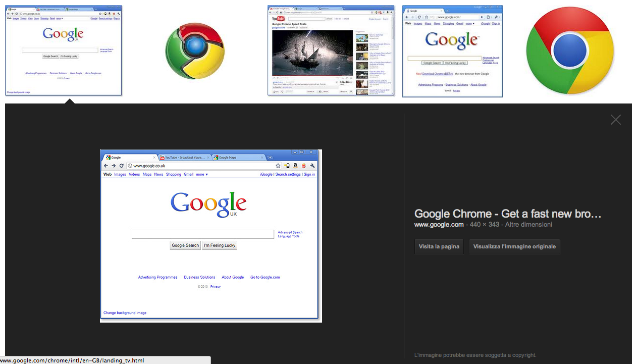Click the reload icon in preview image

[x=122, y=166]
